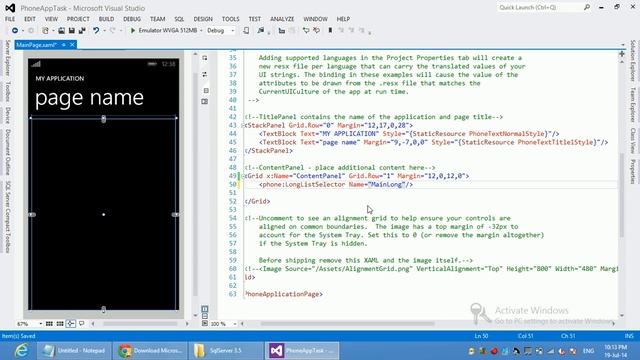Collapse the StackPanel code region on line 43
The image size is (640, 360).
click(x=244, y=125)
